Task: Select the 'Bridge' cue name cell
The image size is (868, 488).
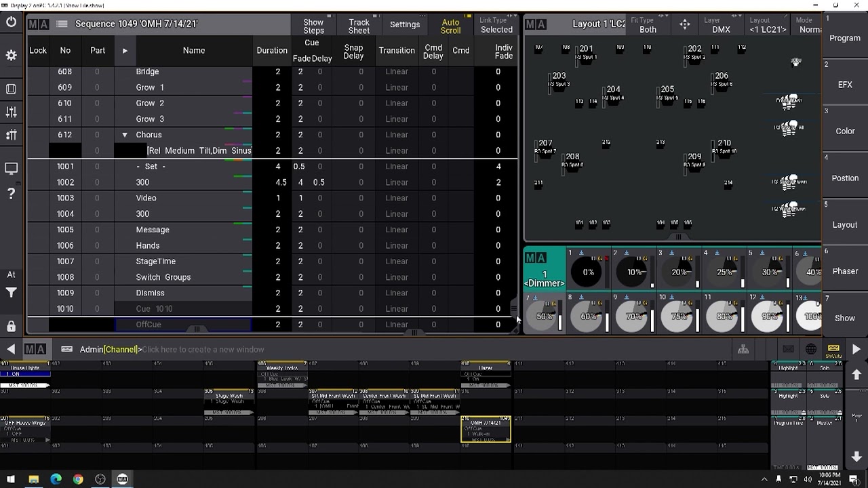Action: pyautogui.click(x=193, y=71)
